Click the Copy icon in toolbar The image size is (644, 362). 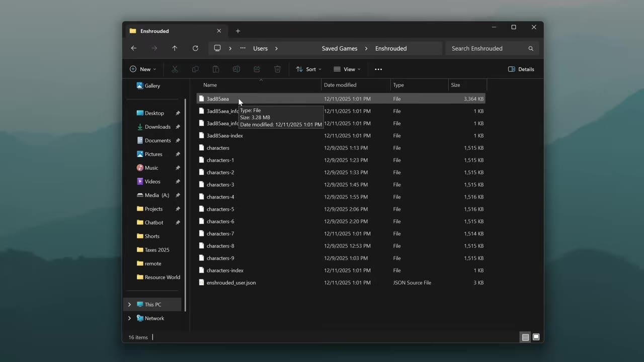(x=195, y=69)
